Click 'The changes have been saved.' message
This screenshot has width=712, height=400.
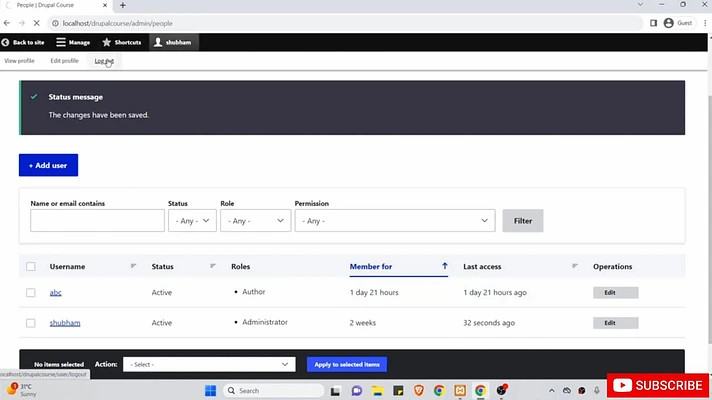pyautogui.click(x=99, y=115)
